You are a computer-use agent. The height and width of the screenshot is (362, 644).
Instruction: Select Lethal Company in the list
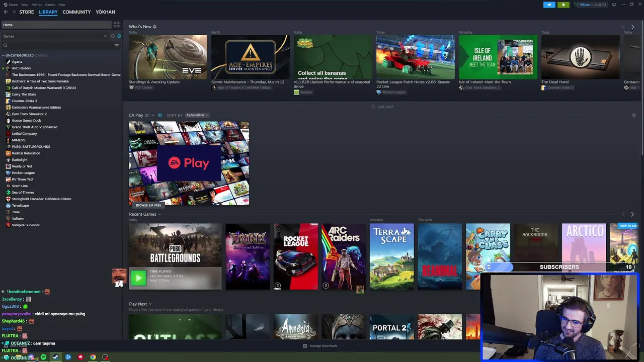click(24, 134)
